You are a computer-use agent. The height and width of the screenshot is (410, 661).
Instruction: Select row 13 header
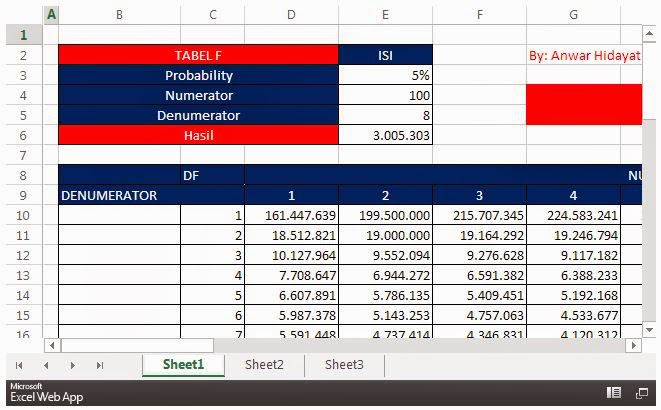click(x=24, y=276)
